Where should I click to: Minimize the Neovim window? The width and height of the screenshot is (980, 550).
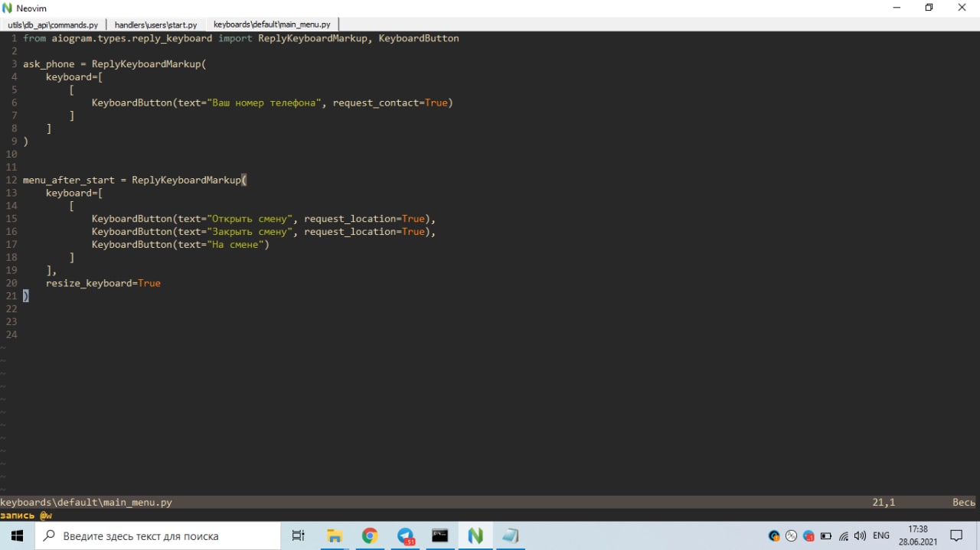click(895, 8)
